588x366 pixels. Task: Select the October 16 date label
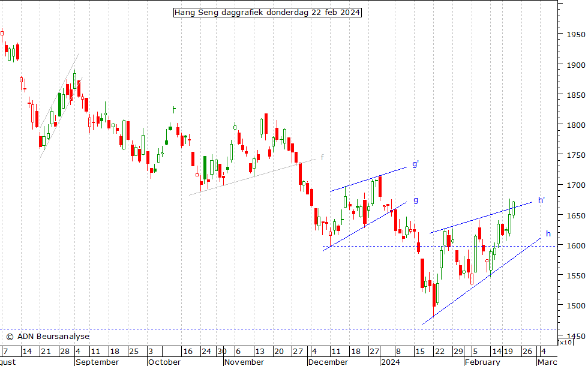click(187, 352)
